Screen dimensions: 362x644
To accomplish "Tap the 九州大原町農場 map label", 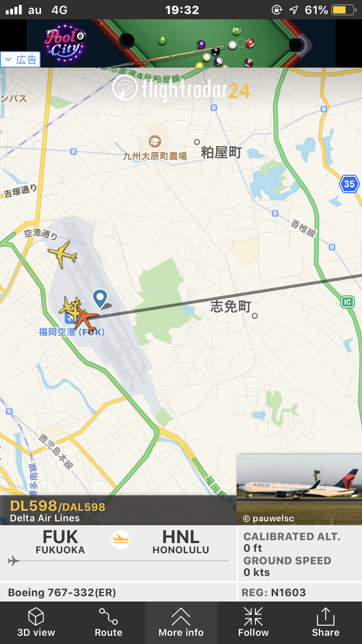I will point(154,156).
